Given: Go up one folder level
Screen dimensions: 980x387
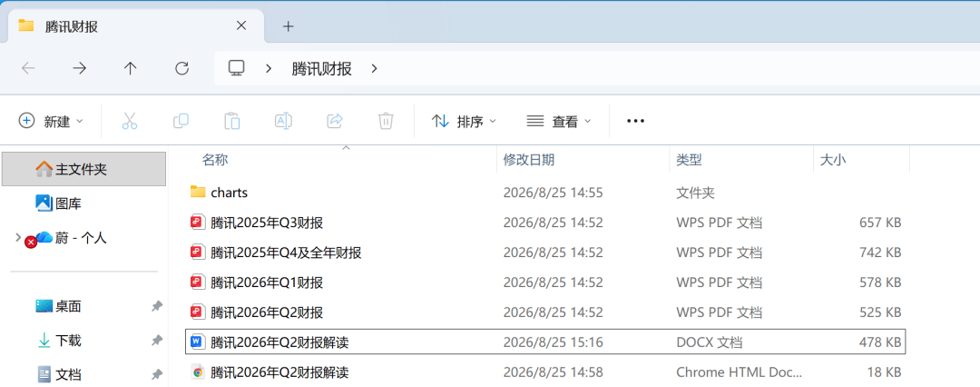Looking at the screenshot, I should (130, 68).
